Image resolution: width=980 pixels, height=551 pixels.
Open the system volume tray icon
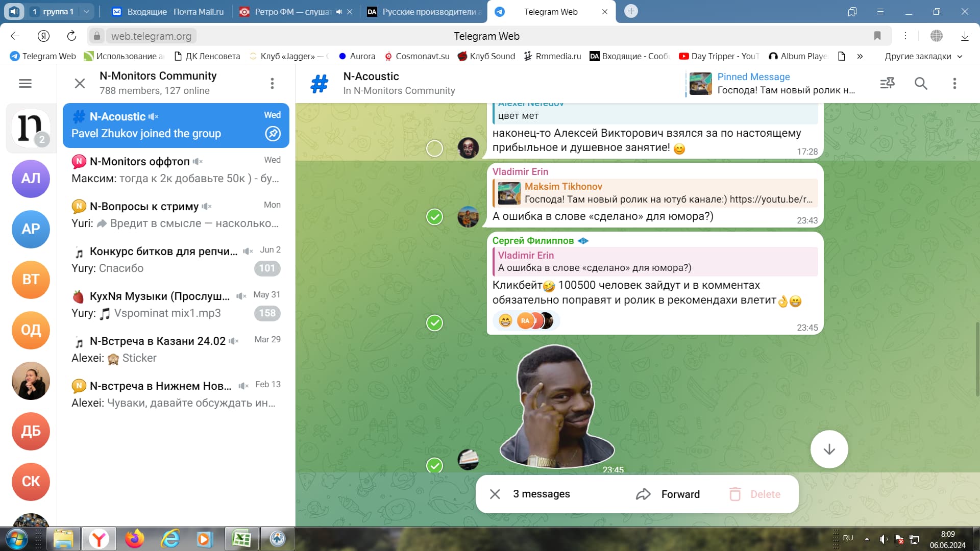pyautogui.click(x=884, y=539)
